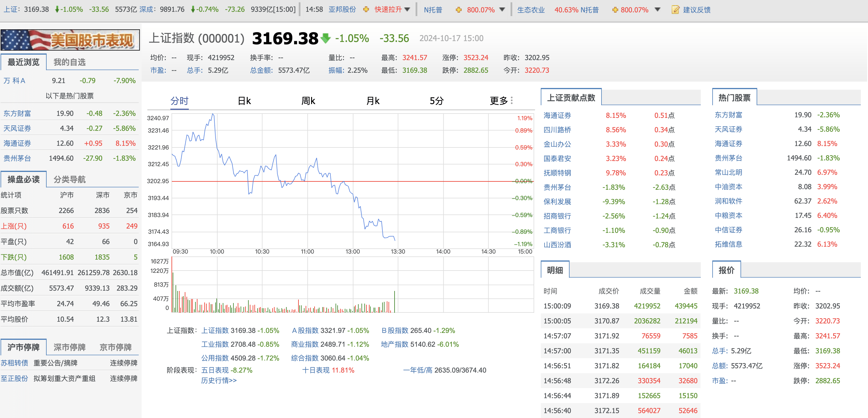
Task: Open 贵州茅台 in the 热门股票 panel
Action: (x=729, y=158)
